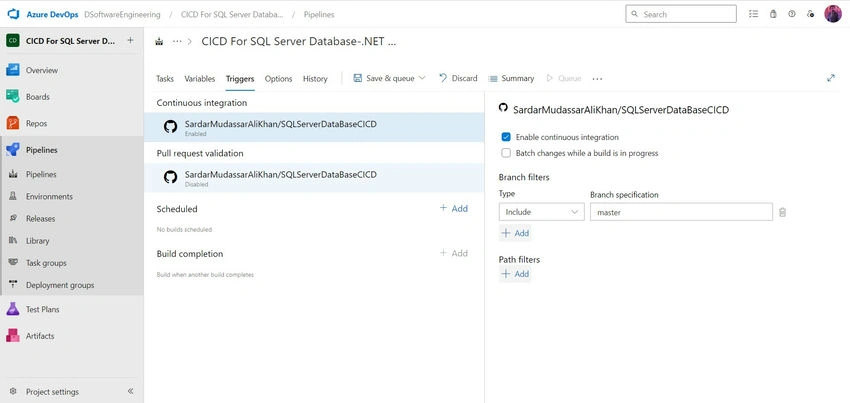Add a new branch filter
This screenshot has height=403, width=850.
515,233
